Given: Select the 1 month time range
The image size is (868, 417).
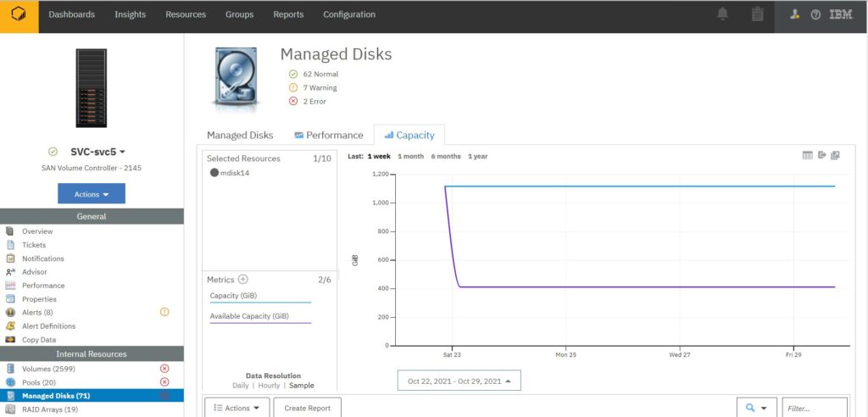Looking at the screenshot, I should pos(411,157).
